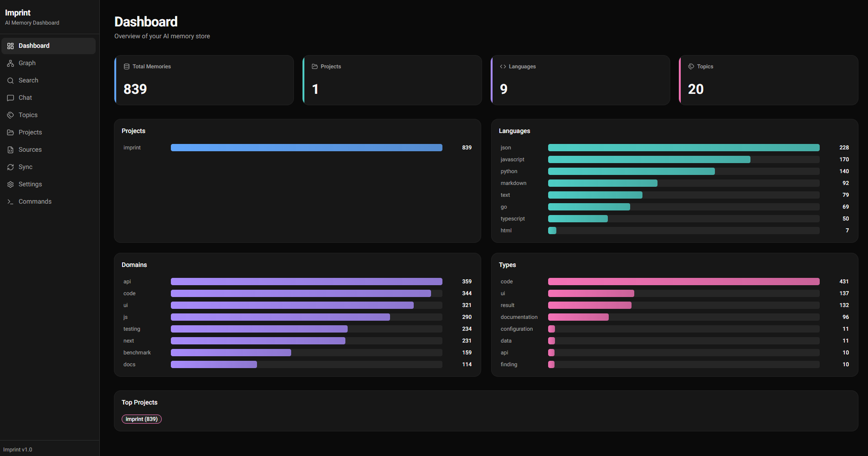The width and height of the screenshot is (868, 456).
Task: Click the database icon on Total Memories card
Action: [x=126, y=66]
